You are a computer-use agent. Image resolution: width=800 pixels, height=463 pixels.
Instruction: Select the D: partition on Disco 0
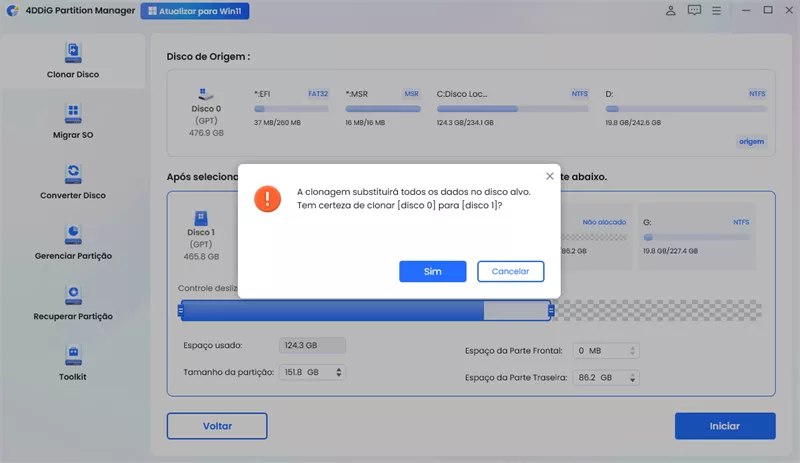pos(686,108)
